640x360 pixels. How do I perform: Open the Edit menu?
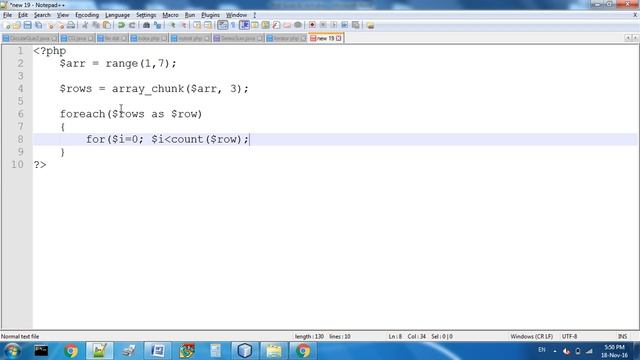coord(23,15)
